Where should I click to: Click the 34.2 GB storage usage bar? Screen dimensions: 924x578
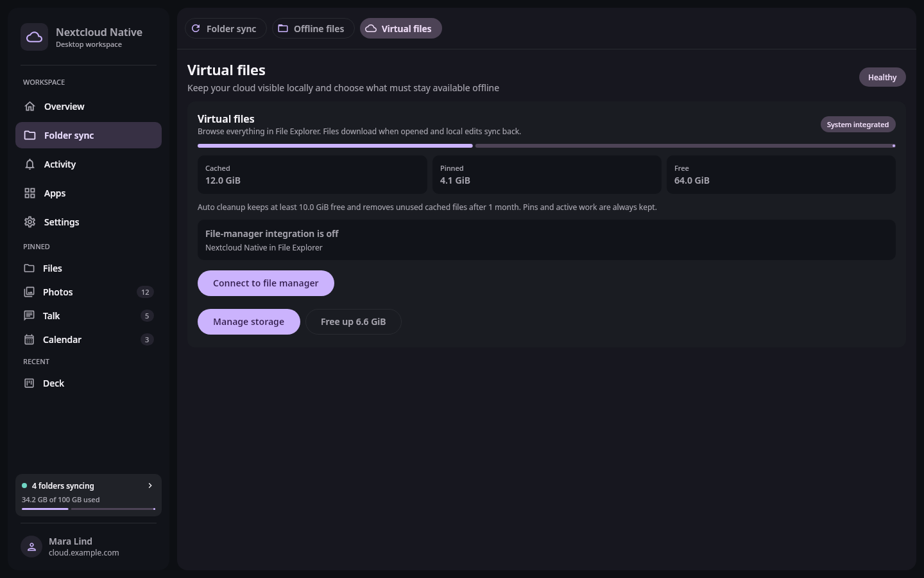click(89, 509)
